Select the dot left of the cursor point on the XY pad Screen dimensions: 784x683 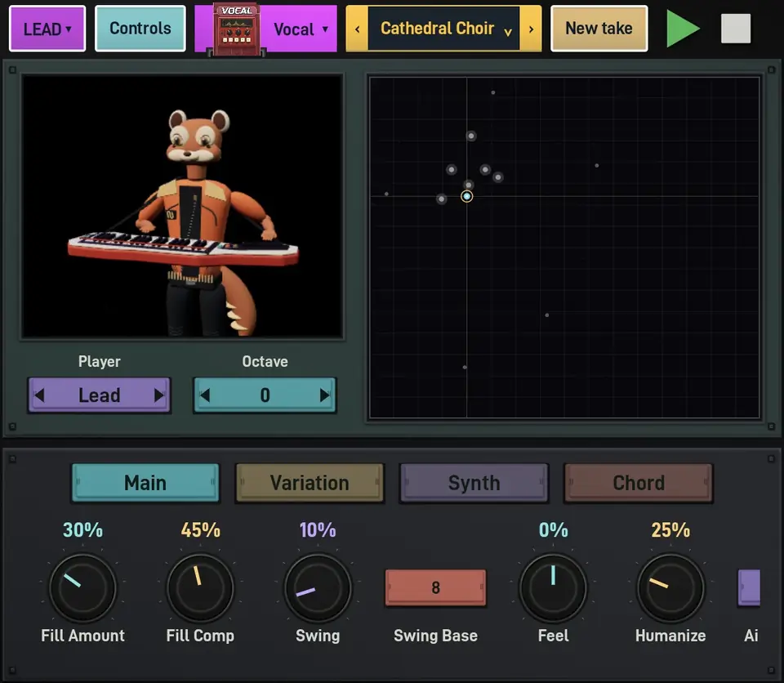pos(441,199)
